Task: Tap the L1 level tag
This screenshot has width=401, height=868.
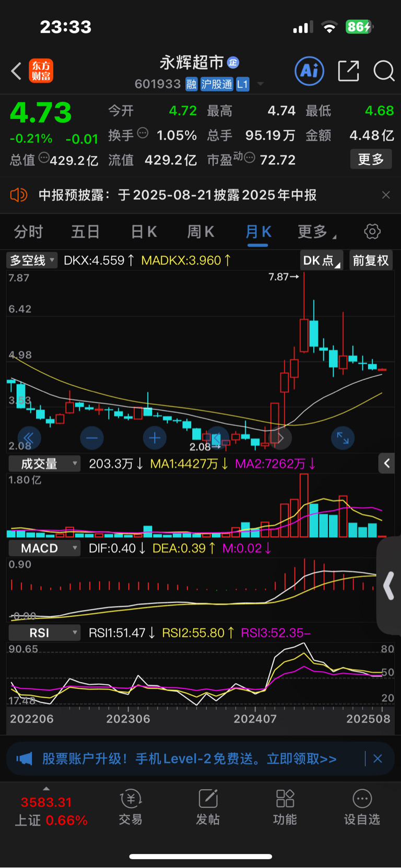Action: click(243, 84)
